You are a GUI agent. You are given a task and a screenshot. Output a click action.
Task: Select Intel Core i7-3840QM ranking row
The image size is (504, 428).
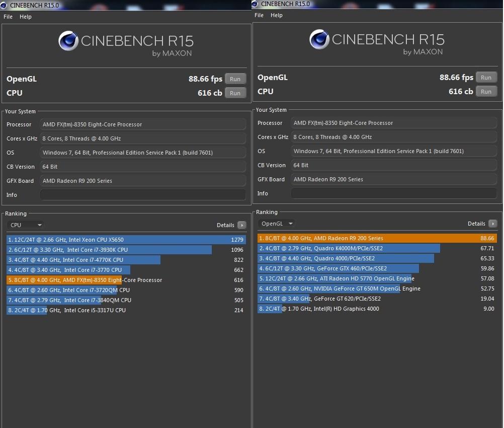[x=126, y=300]
